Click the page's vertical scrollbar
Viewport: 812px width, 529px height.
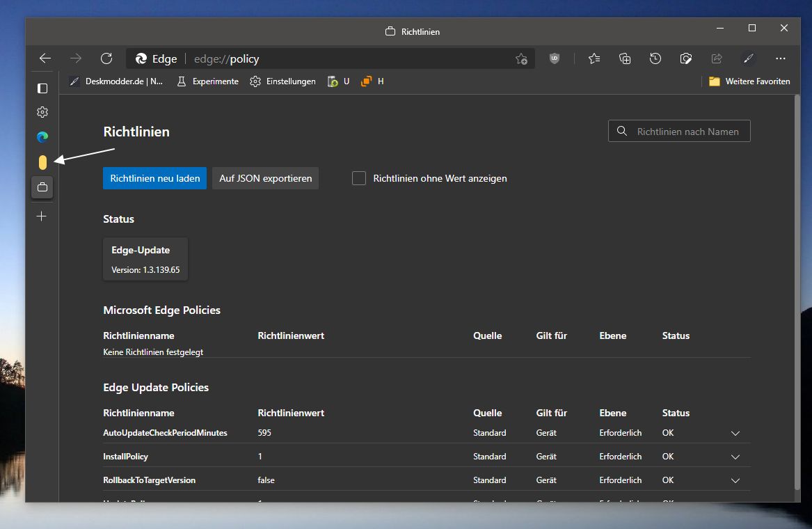(797, 292)
